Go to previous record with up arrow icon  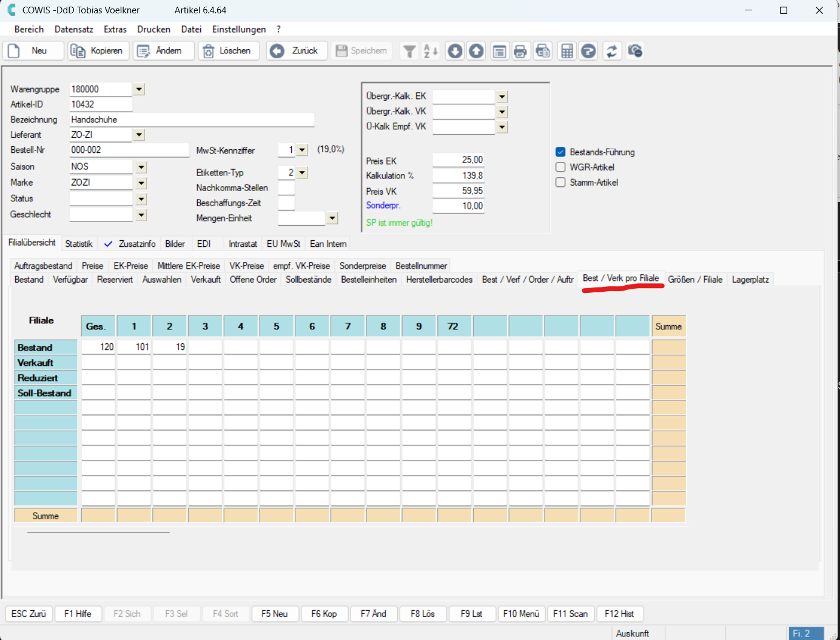click(477, 52)
